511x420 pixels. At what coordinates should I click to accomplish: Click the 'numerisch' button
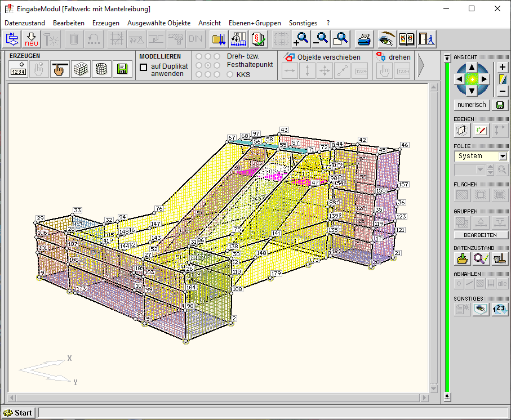(472, 105)
